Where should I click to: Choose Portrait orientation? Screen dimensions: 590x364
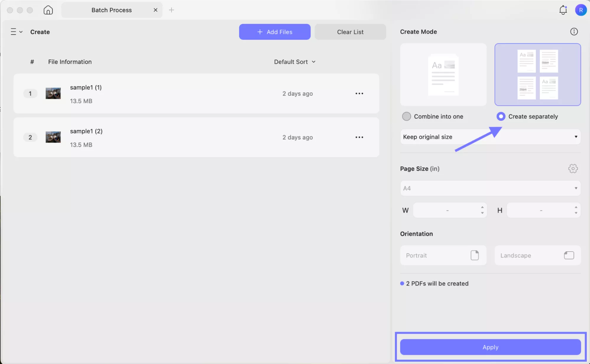coord(442,255)
